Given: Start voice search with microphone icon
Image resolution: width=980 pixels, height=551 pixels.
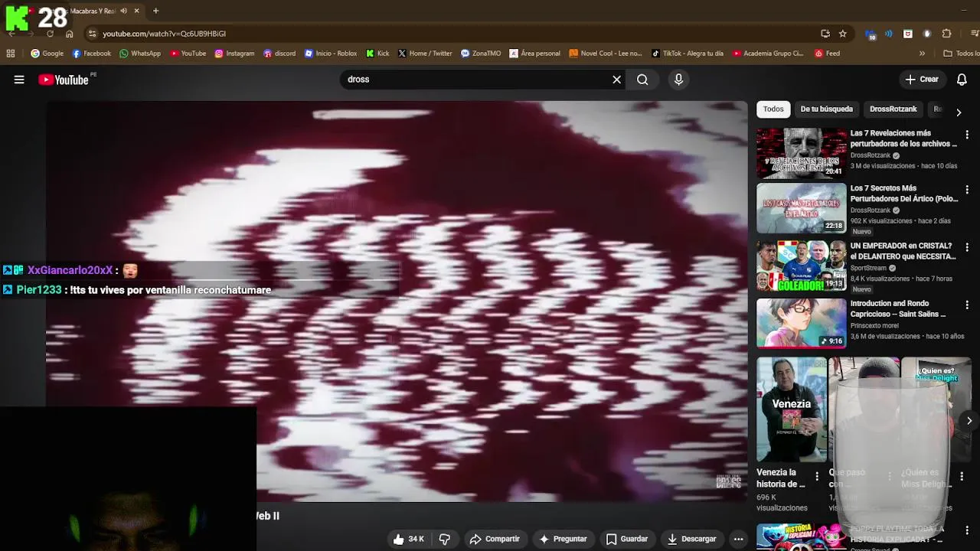Looking at the screenshot, I should [x=678, y=80].
